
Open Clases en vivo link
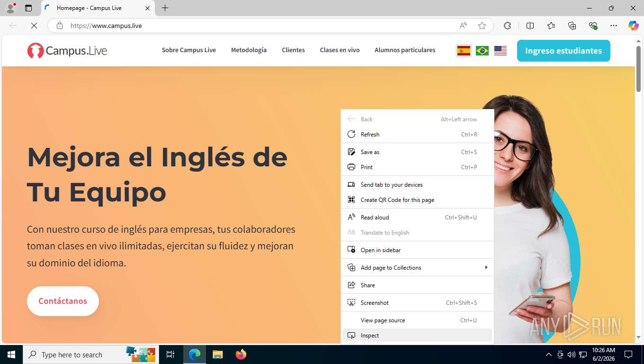tap(340, 50)
